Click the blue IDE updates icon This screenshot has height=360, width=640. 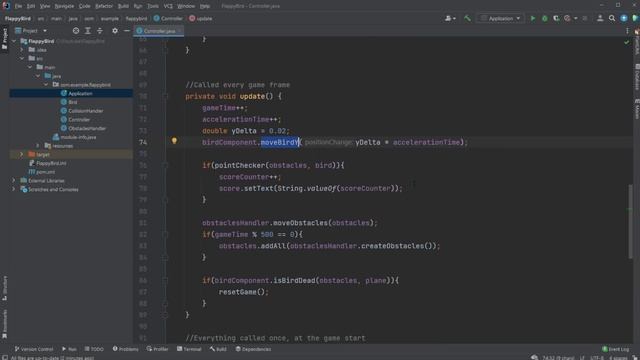click(624, 18)
